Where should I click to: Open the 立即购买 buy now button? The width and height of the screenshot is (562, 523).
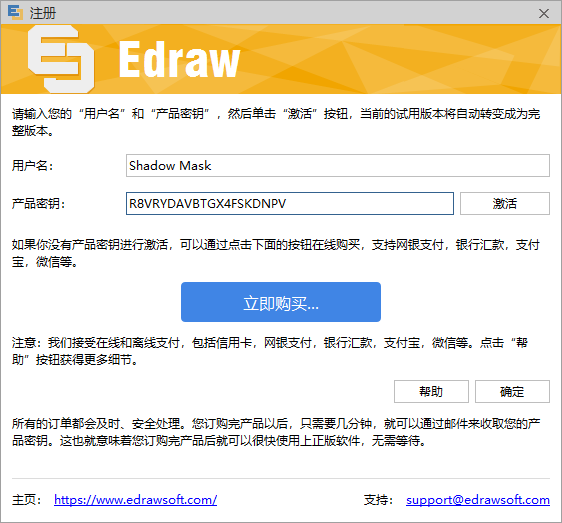(x=281, y=302)
